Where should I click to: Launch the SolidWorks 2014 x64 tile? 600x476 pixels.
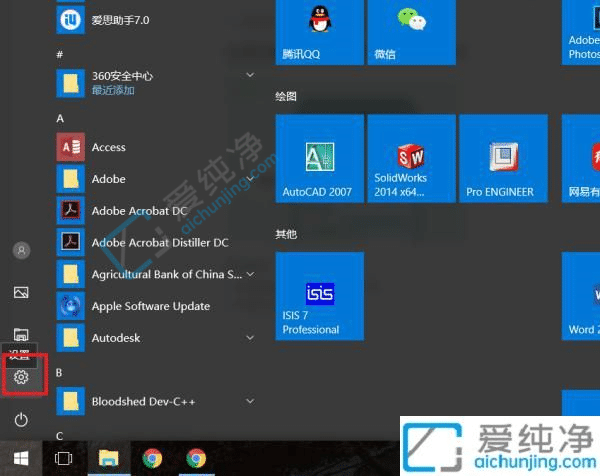point(411,158)
